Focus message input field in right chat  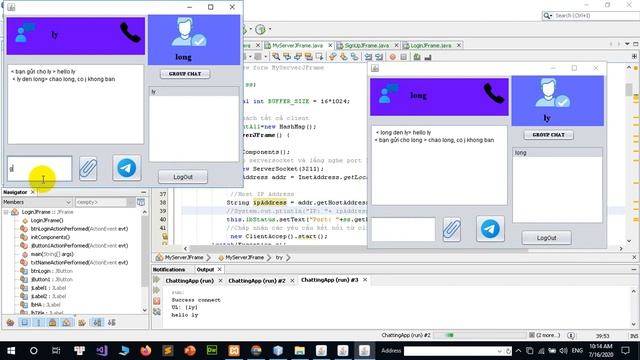403,229
